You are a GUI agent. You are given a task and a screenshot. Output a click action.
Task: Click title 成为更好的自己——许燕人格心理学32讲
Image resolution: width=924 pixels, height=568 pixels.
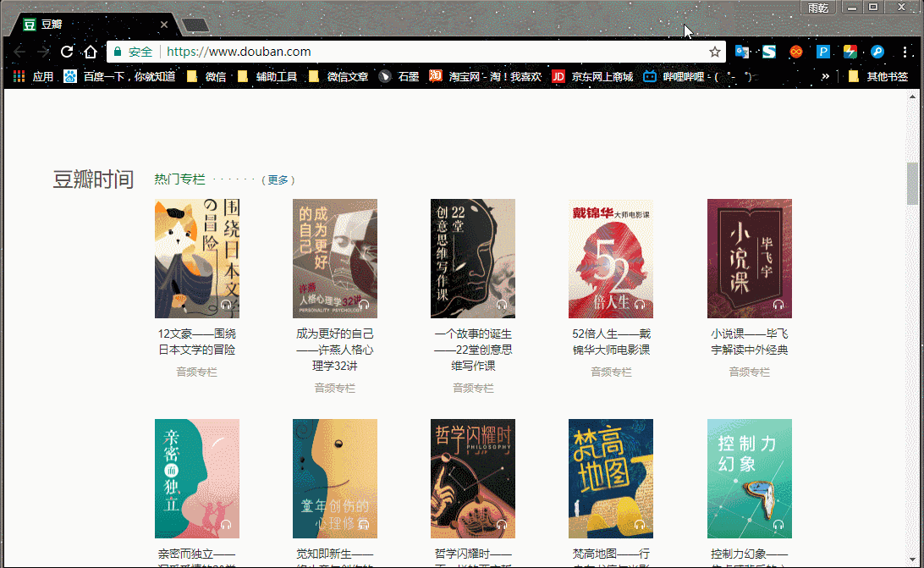(335, 350)
